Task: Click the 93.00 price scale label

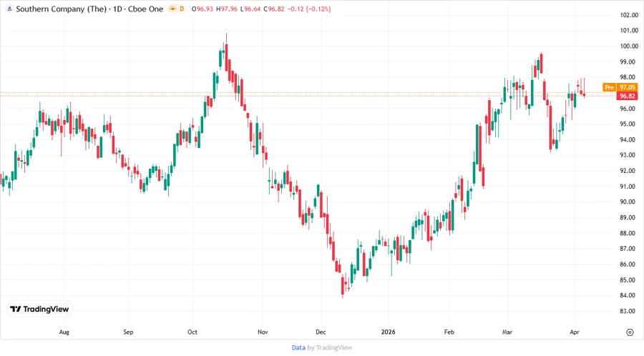Action: pyautogui.click(x=629, y=155)
